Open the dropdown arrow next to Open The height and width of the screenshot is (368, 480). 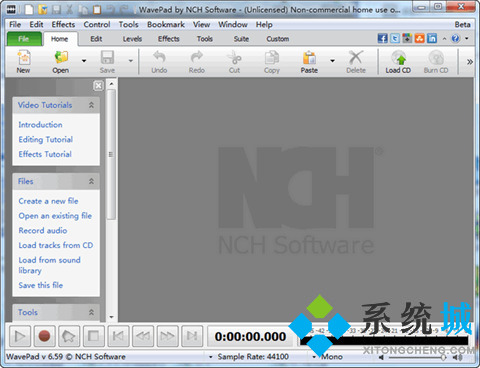click(x=84, y=61)
